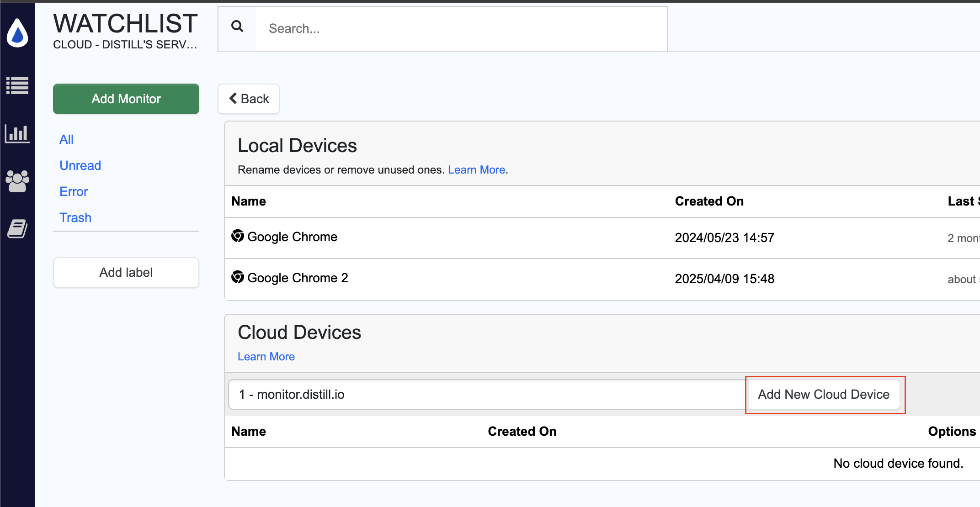980x507 pixels.
Task: Click Add New Cloud Device
Action: (824, 394)
